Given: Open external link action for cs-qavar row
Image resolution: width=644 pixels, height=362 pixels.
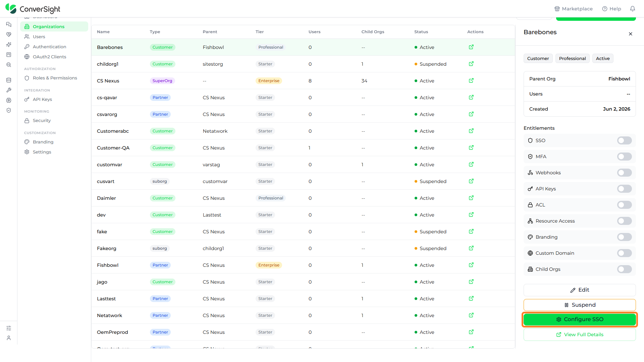Looking at the screenshot, I should tap(471, 98).
